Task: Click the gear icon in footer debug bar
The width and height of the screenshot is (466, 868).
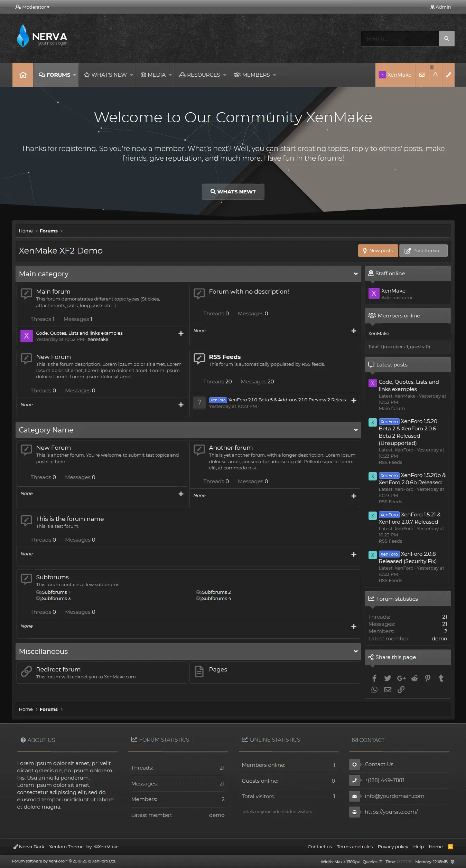Action: point(453,861)
